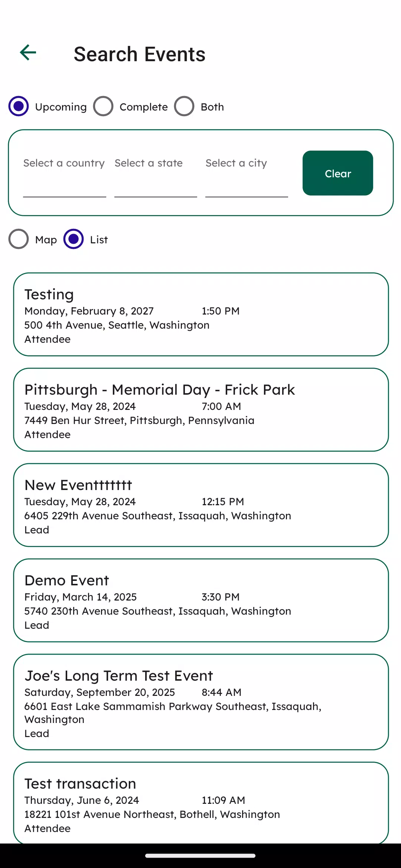Viewport: 401px width, 868px height.
Task: Select the New Eventttttttt card
Action: (201, 505)
